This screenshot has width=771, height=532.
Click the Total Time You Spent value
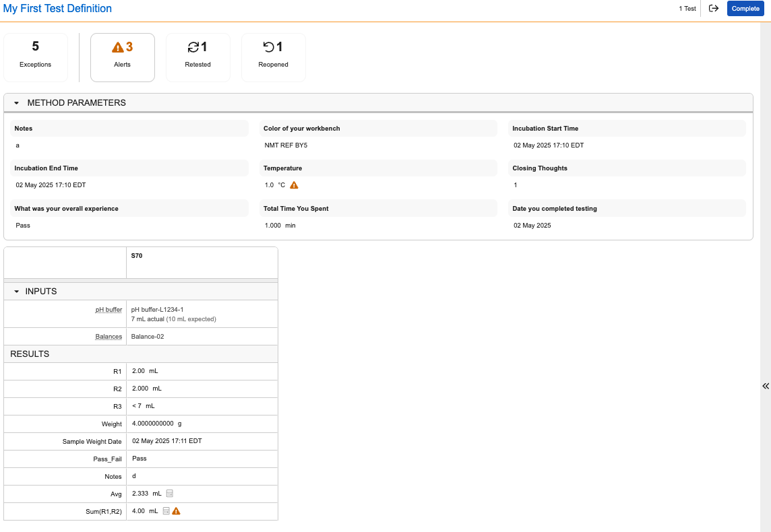280,226
